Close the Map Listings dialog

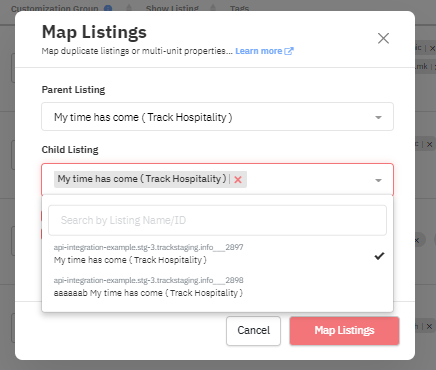click(x=383, y=38)
